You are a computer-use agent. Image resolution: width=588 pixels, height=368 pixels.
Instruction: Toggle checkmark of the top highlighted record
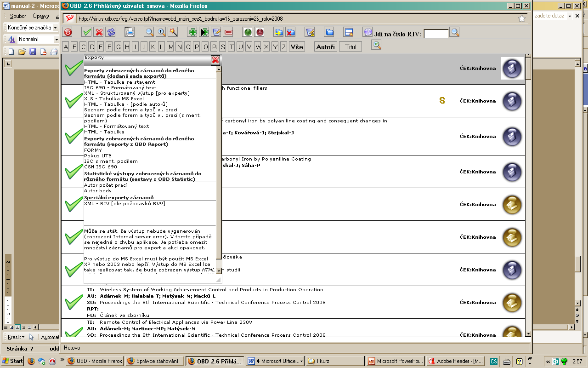pos(73,69)
